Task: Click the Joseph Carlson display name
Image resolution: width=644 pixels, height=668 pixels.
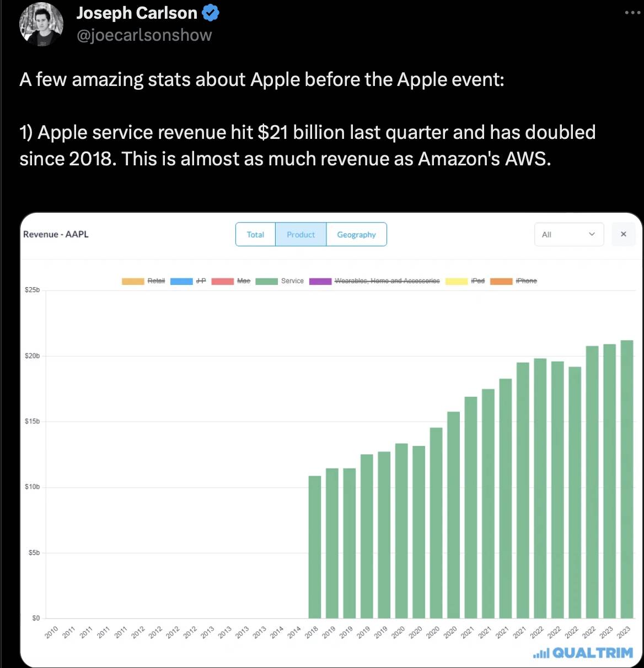Action: (137, 13)
